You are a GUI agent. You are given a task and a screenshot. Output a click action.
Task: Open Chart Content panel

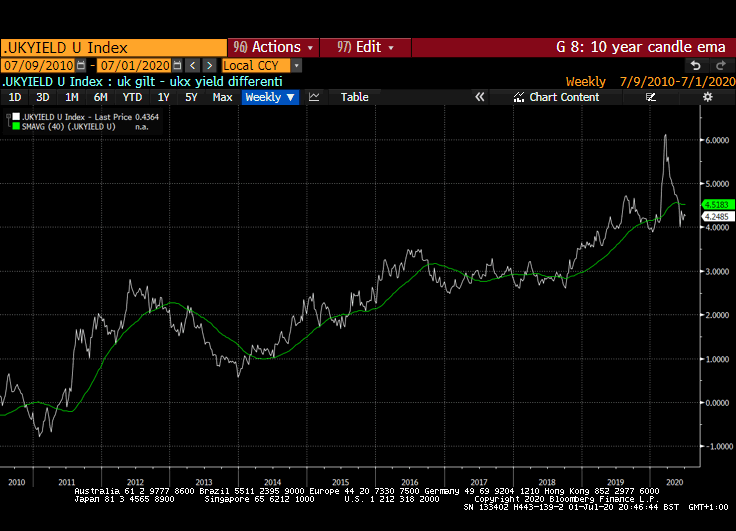tap(557, 97)
